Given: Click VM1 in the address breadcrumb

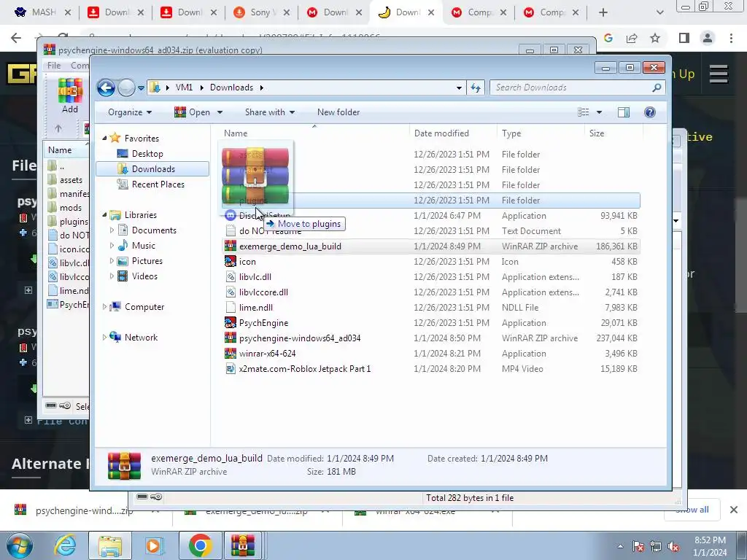Looking at the screenshot, I should 184,87.
